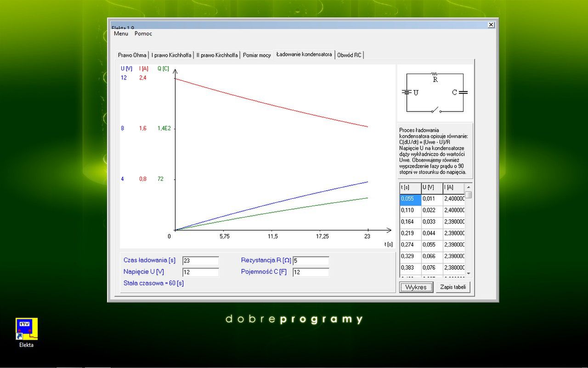Image resolution: width=588 pixels, height=368 pixels.
Task: Click the t [s] column header
Action: 410,188
